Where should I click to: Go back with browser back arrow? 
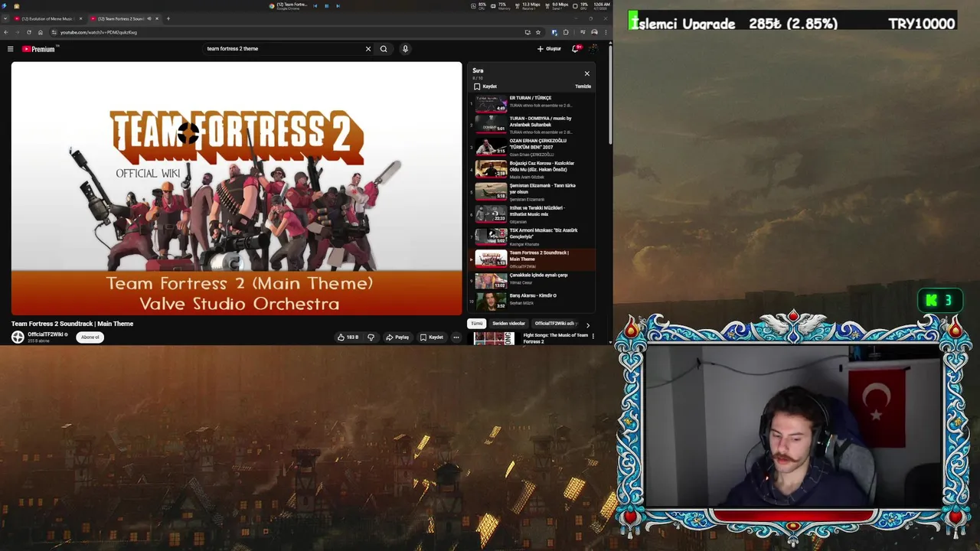click(x=6, y=32)
